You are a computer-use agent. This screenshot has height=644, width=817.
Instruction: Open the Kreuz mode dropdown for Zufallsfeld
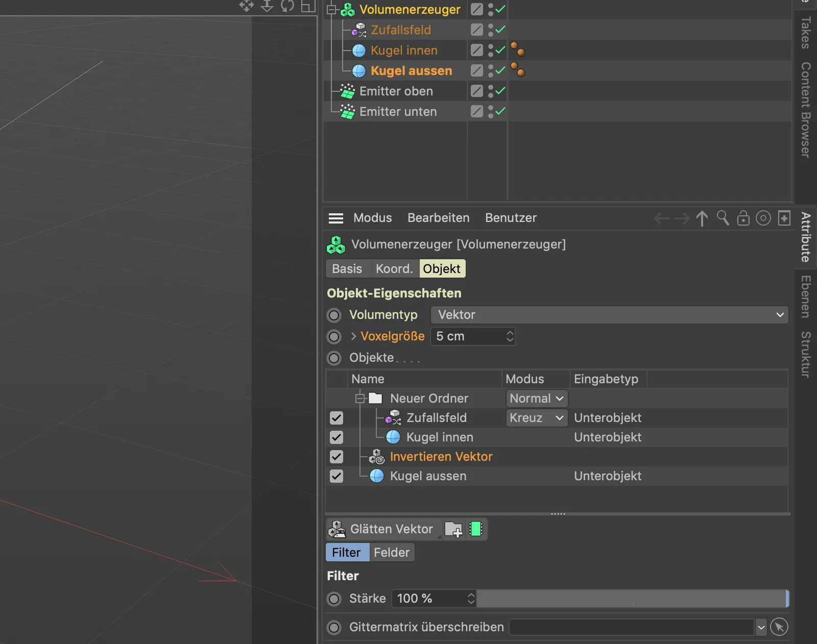coord(537,418)
